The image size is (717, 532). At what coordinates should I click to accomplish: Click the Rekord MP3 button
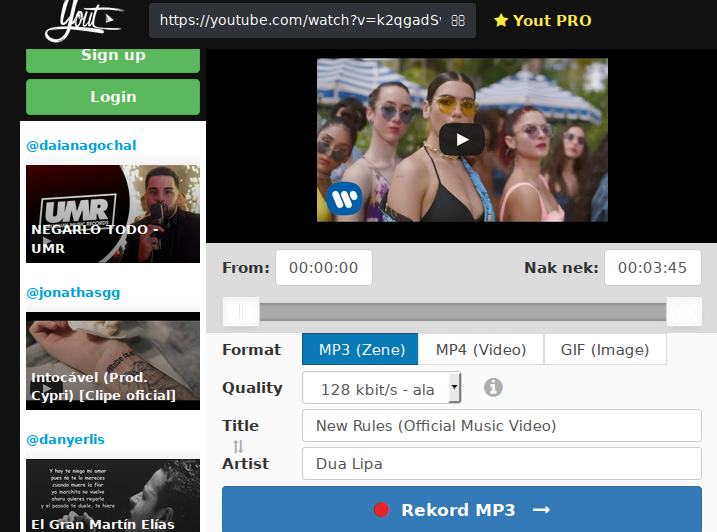click(462, 509)
